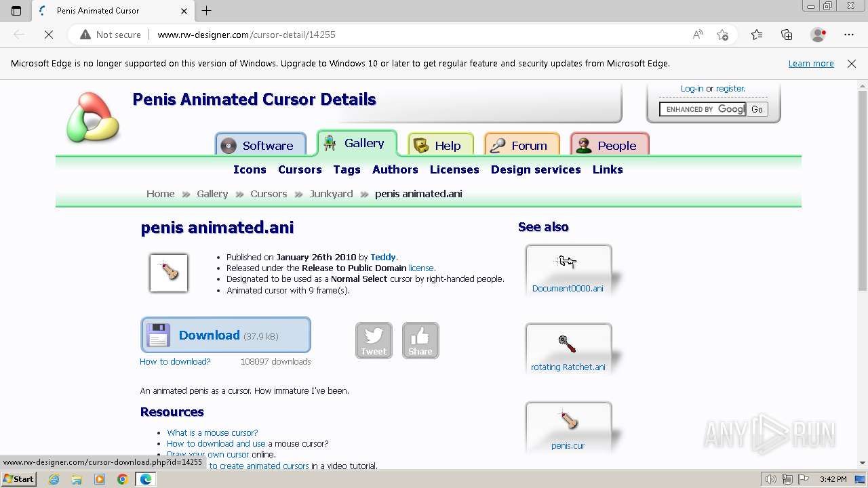The image size is (868, 488).
Task: Open How to download and use link
Action: coord(216,443)
